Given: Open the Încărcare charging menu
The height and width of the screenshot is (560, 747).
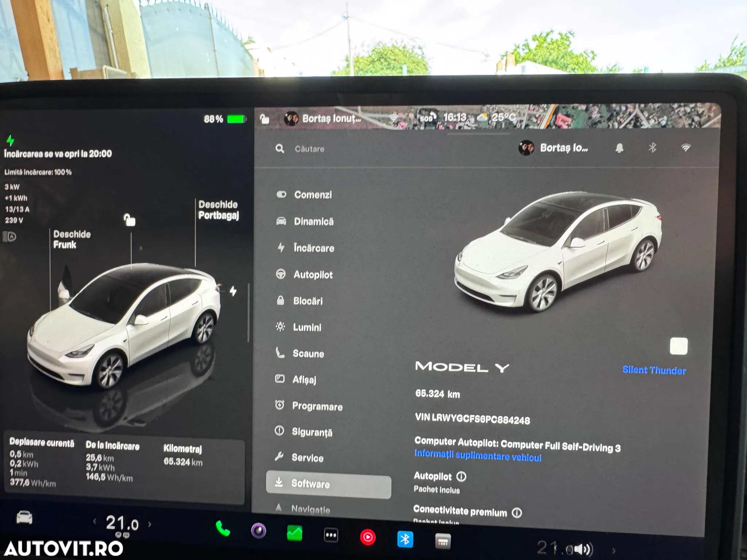Looking at the screenshot, I should pos(305,248).
